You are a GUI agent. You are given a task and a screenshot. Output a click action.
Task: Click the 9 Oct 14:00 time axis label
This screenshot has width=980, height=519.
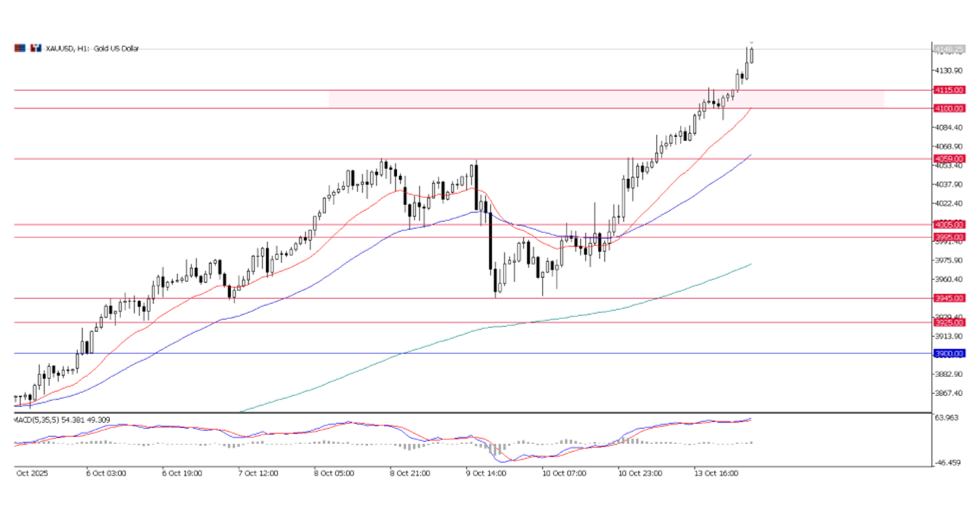[485, 472]
